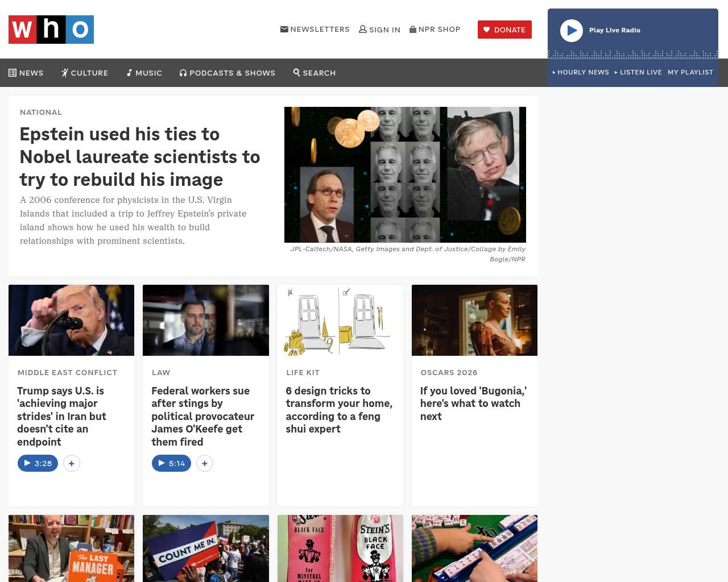Play the 5:14 federal workers audio
Viewport: 728px width, 582px height.
pyautogui.click(x=171, y=463)
